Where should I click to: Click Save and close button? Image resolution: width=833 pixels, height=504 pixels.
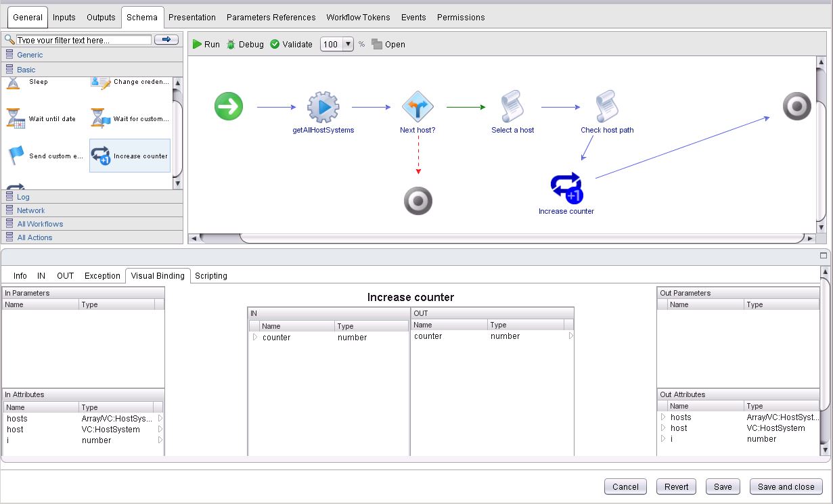click(786, 486)
